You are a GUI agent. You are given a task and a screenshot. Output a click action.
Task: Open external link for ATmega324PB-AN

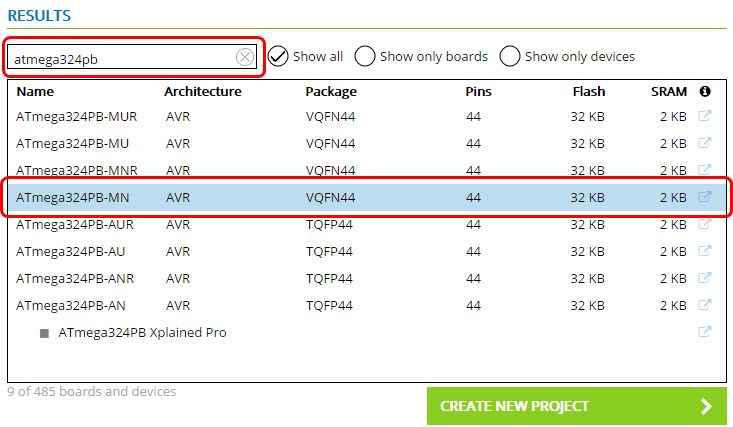click(x=704, y=305)
